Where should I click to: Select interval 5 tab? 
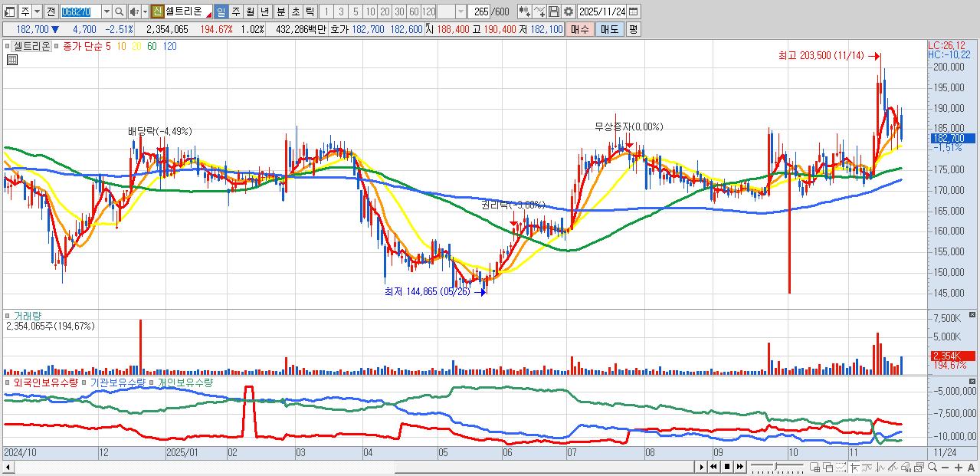355,11
